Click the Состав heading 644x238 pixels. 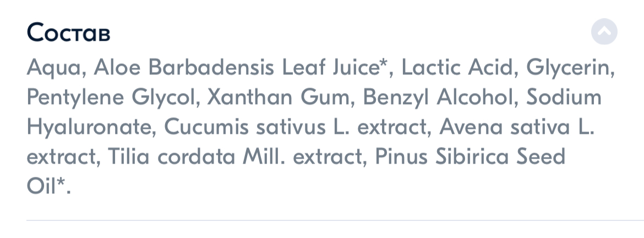[68, 33]
